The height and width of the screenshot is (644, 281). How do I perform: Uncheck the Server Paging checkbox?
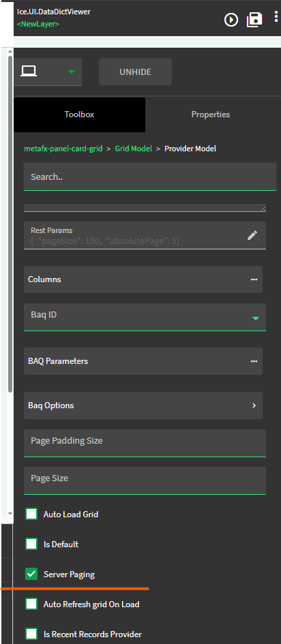[x=31, y=574]
